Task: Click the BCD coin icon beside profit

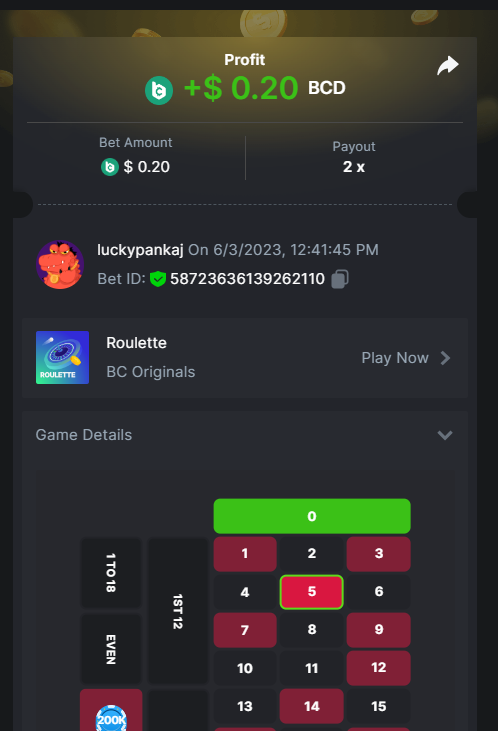Action: click(159, 90)
